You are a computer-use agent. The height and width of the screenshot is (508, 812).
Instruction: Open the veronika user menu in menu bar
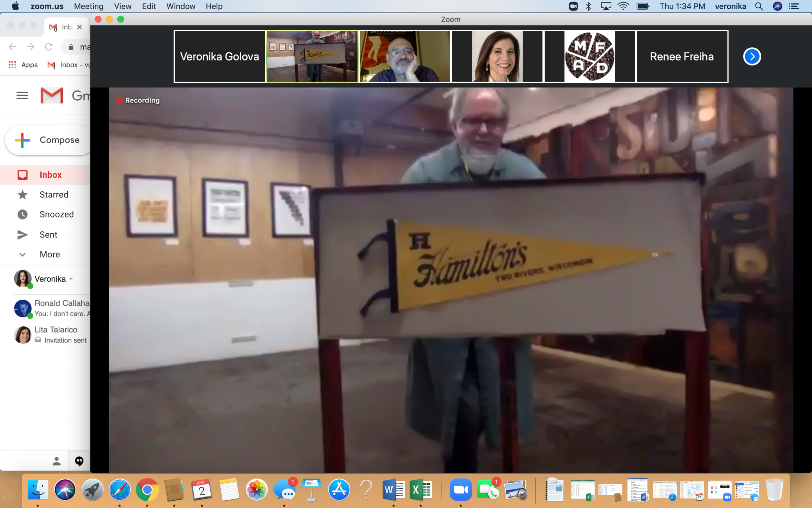coord(730,6)
